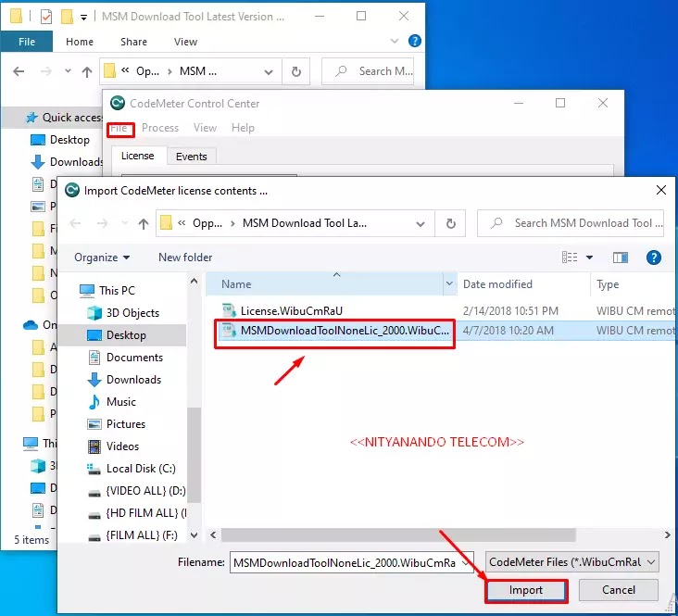Switch to the License tab

(137, 156)
